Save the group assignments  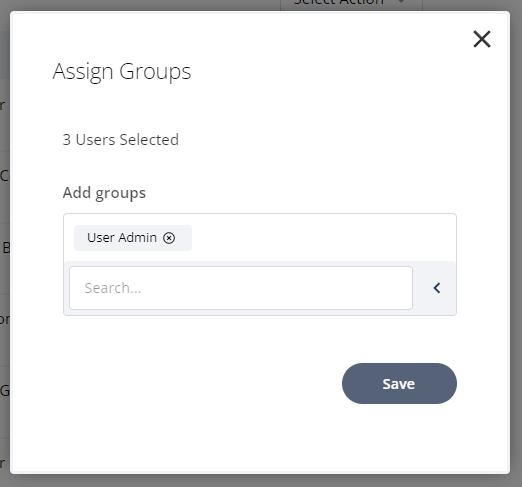(399, 384)
